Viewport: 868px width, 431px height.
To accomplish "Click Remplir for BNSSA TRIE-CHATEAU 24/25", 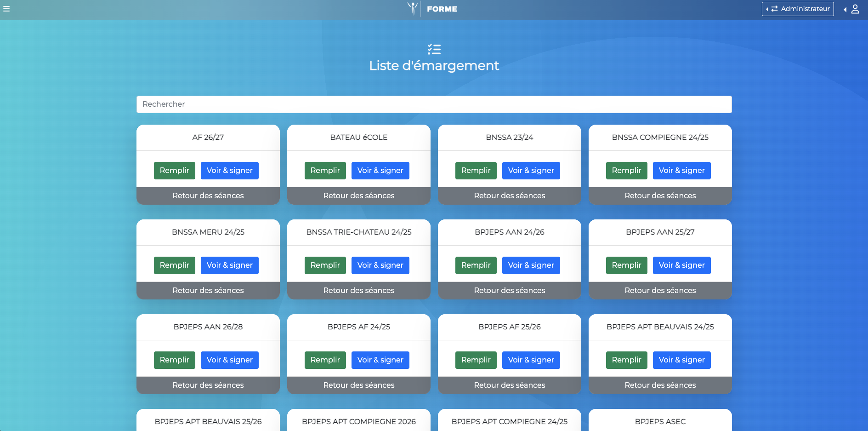I will click(325, 265).
